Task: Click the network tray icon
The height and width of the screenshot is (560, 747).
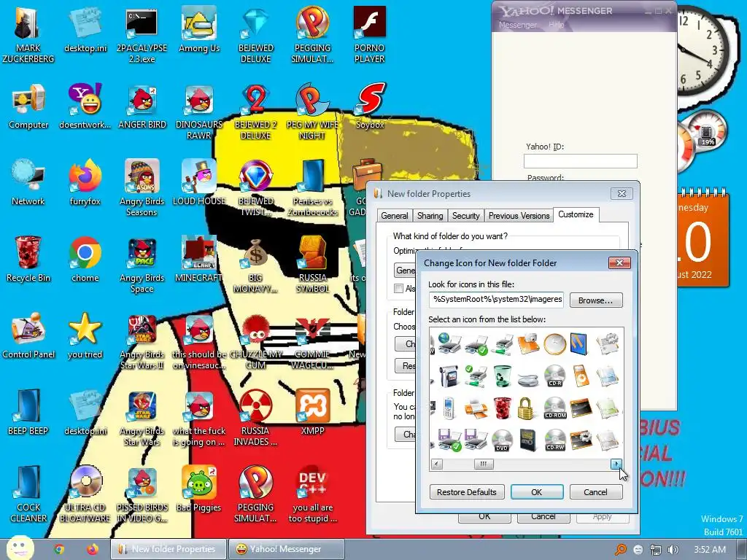Action: click(656, 550)
